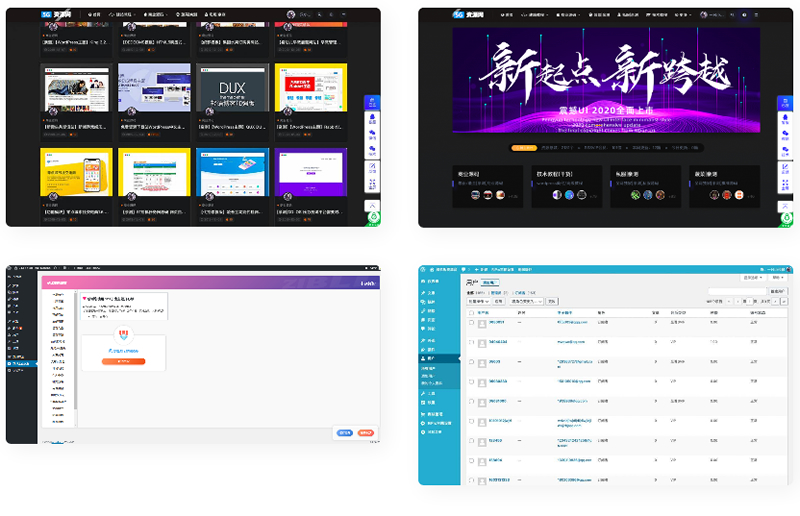The width and height of the screenshot is (800, 516).
Task: Open the change role dropdown above users table
Action: pyautogui.click(x=526, y=300)
